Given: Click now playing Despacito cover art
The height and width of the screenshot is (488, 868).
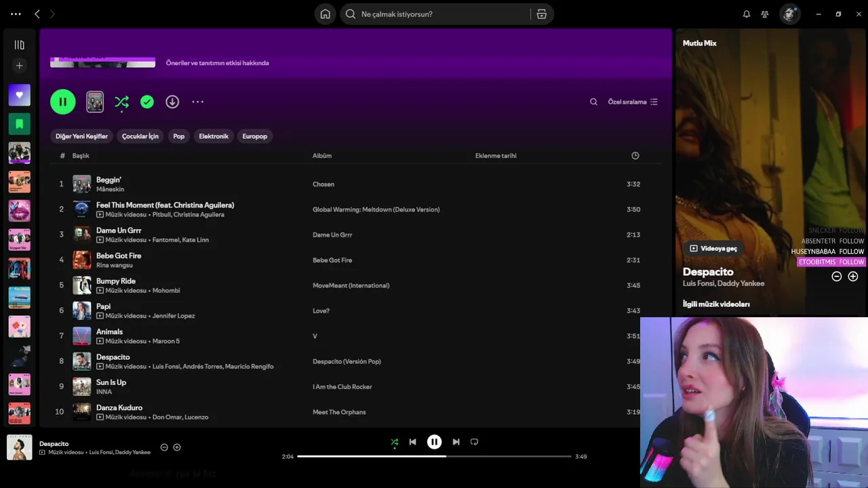Looking at the screenshot, I should pyautogui.click(x=20, y=447).
